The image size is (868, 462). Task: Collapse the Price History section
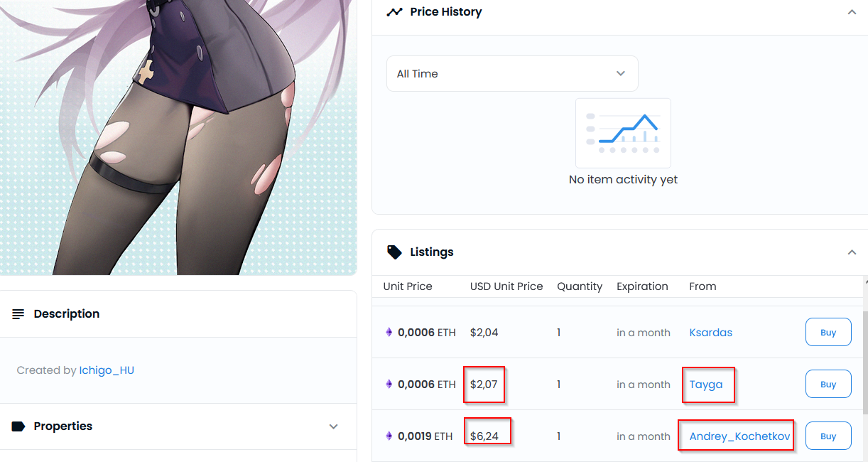(852, 12)
